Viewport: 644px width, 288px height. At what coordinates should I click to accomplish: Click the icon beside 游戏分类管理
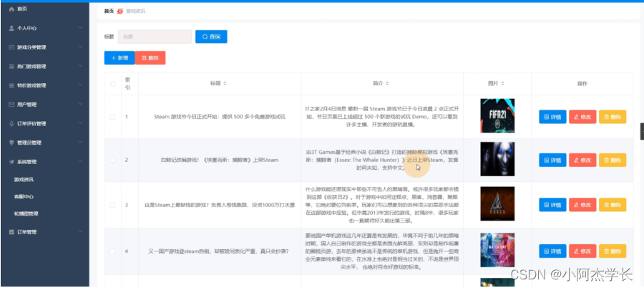coord(11,47)
